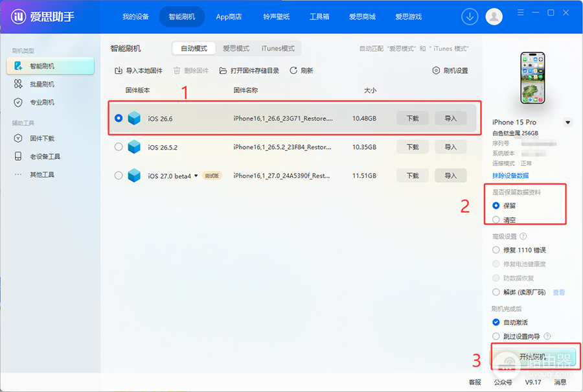
Task: Open the download manager arrow icon
Action: 470,17
